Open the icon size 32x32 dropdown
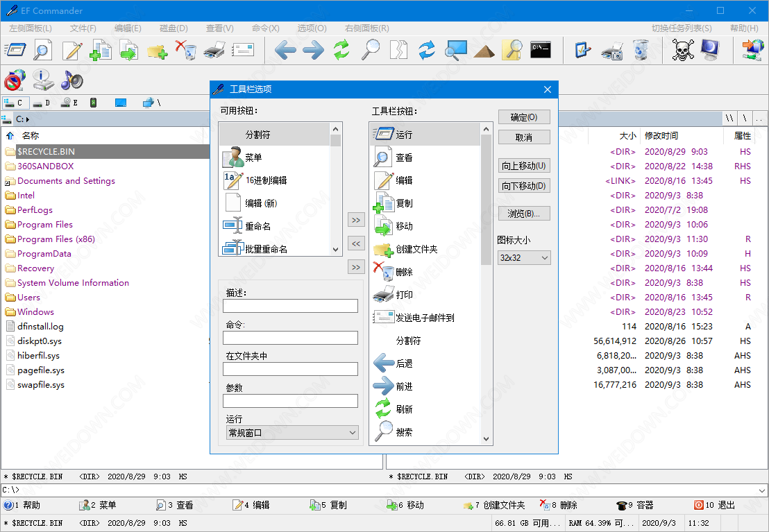769x532 pixels. tap(524, 257)
